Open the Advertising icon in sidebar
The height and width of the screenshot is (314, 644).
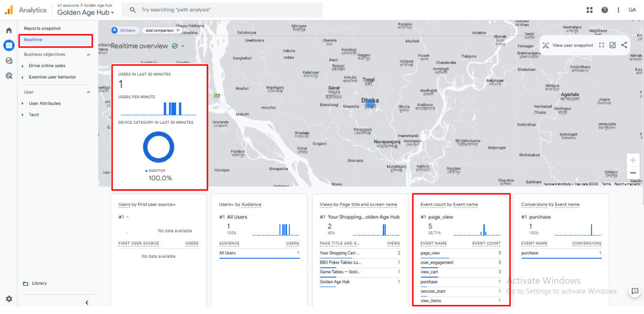pyautogui.click(x=9, y=76)
